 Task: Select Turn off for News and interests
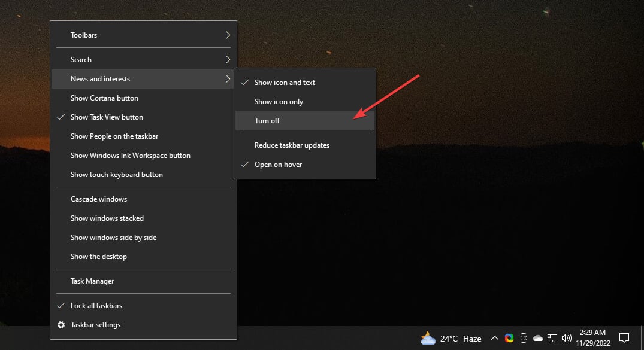[267, 120]
